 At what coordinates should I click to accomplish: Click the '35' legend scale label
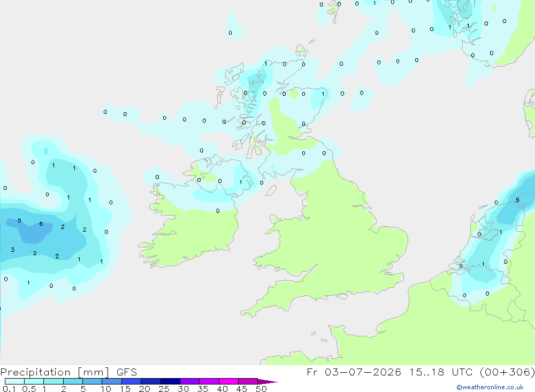pyautogui.click(x=203, y=389)
